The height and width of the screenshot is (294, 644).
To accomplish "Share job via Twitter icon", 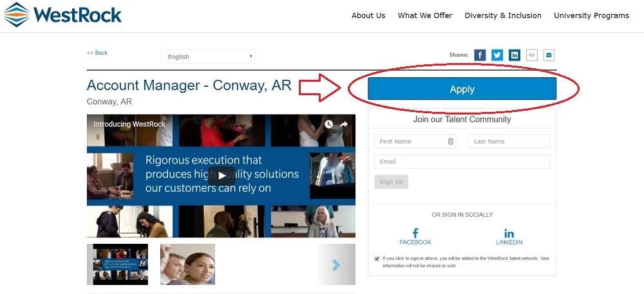I will click(497, 55).
